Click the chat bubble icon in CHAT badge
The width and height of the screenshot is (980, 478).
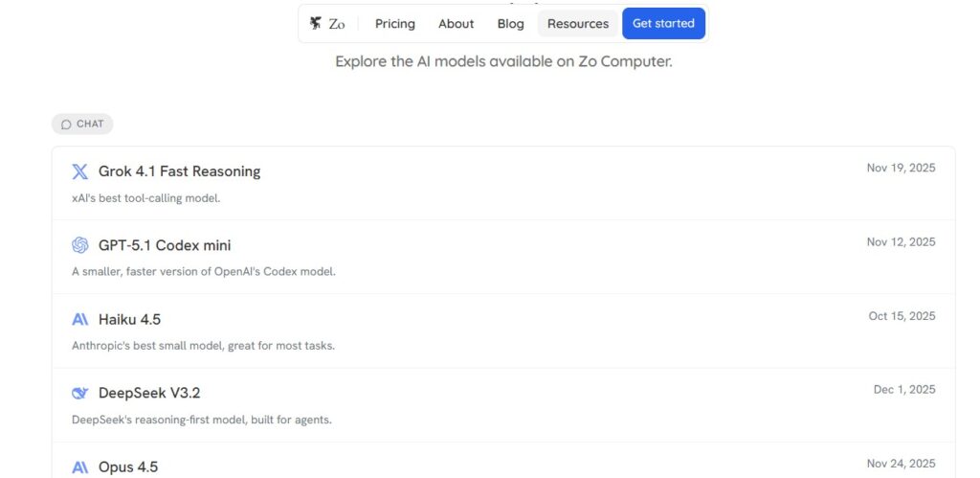[x=66, y=125]
